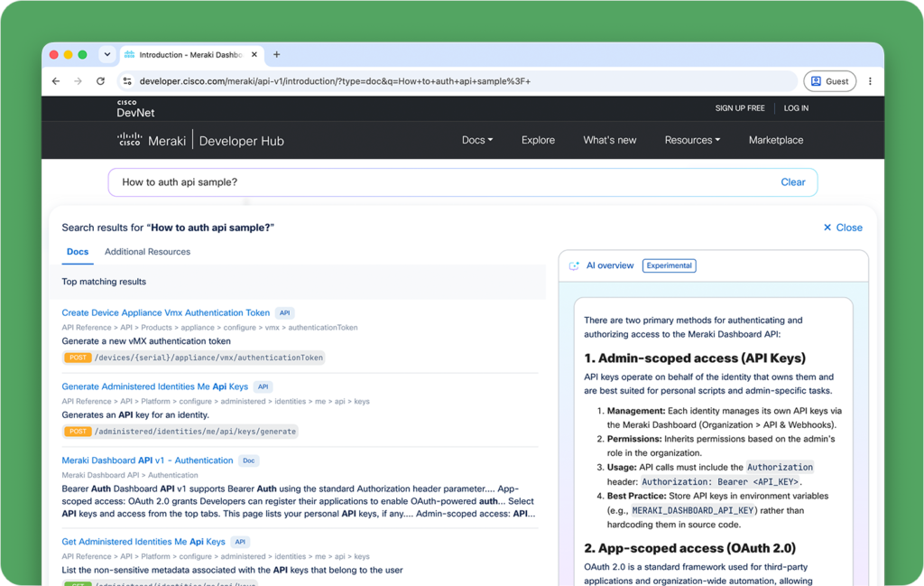Image resolution: width=924 pixels, height=586 pixels.
Task: Reload the page
Action: click(101, 81)
